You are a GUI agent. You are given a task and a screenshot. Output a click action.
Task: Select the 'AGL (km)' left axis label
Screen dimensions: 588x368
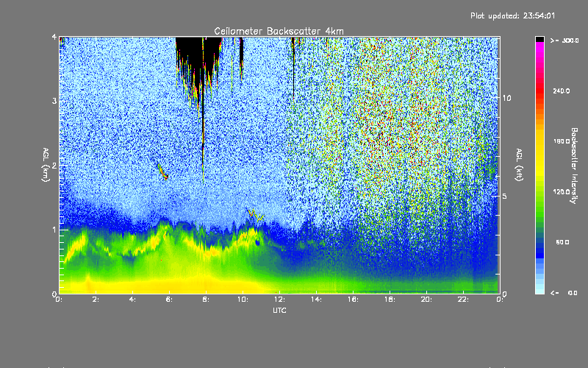click(x=46, y=165)
